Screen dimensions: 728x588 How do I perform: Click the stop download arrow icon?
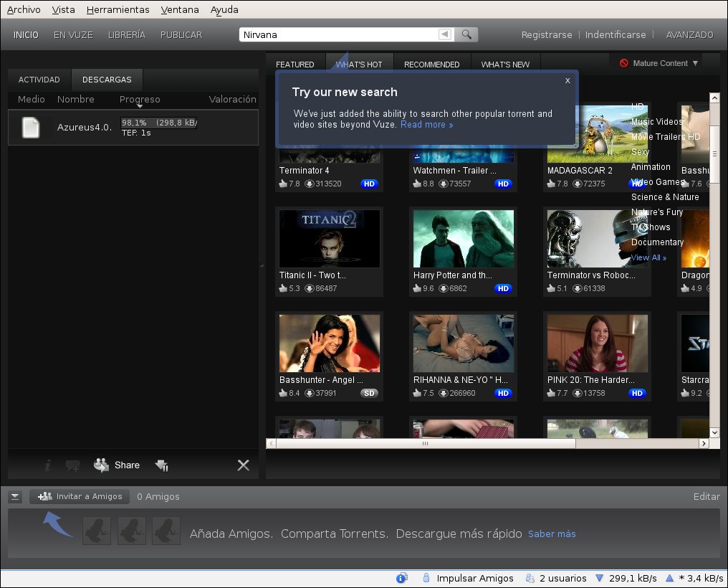(x=161, y=465)
